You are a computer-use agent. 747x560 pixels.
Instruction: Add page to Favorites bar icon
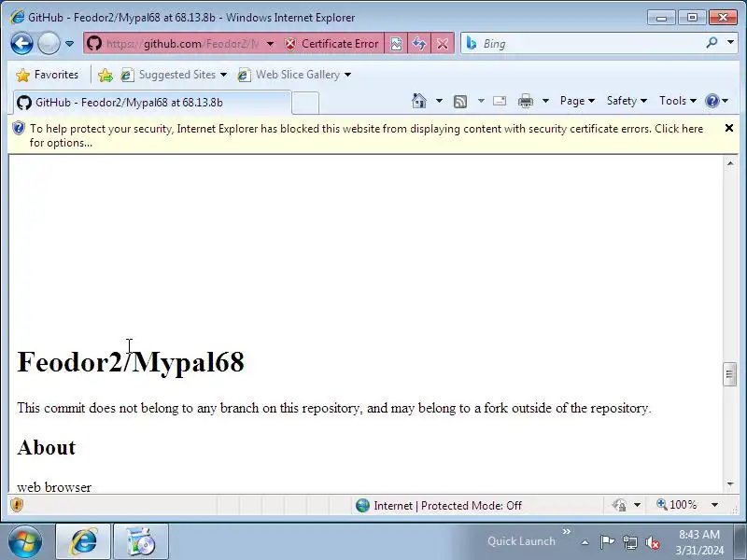[x=106, y=75]
